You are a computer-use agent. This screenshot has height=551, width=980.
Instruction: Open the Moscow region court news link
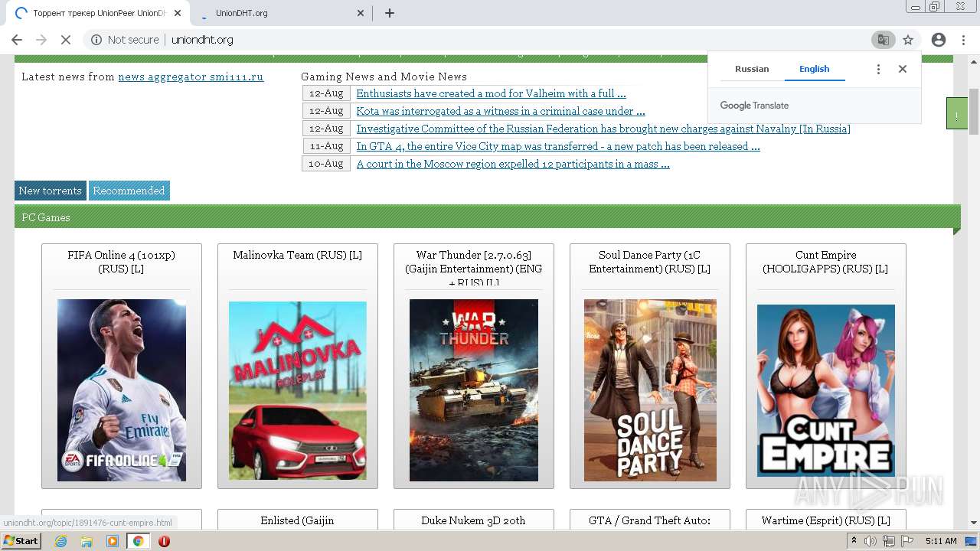coord(512,164)
